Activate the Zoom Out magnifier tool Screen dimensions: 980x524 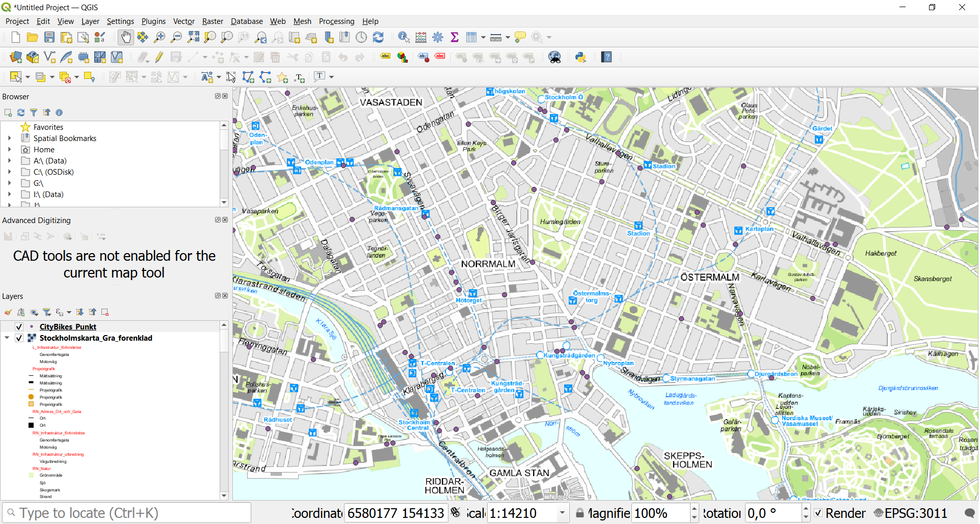pyautogui.click(x=176, y=37)
